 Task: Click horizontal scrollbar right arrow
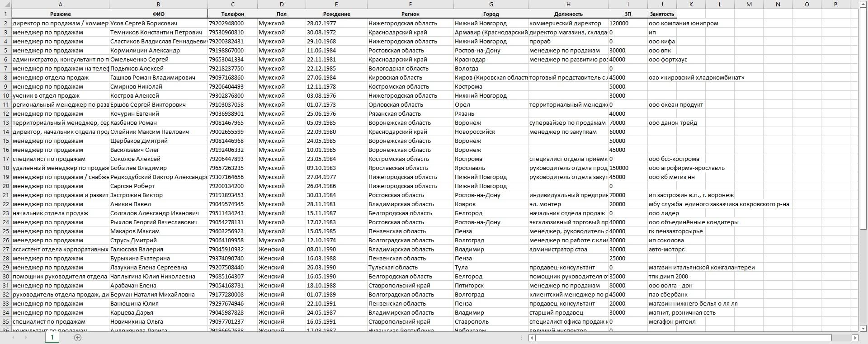(855, 338)
